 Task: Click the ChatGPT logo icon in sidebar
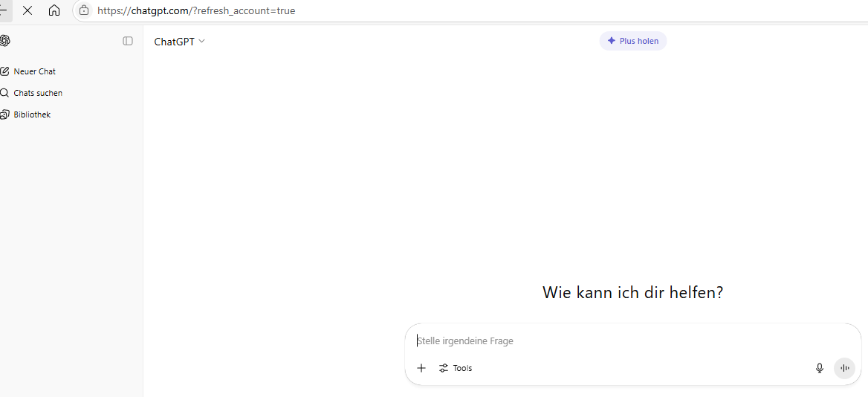[4, 41]
